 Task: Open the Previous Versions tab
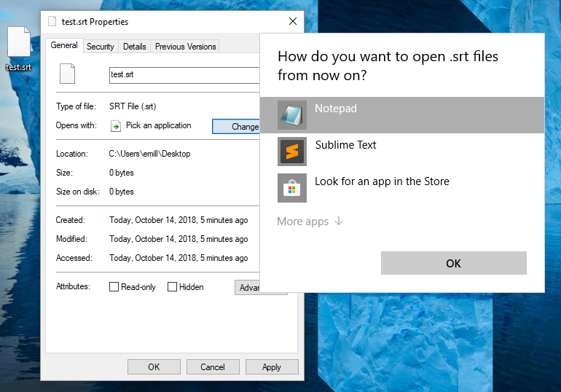tap(185, 47)
